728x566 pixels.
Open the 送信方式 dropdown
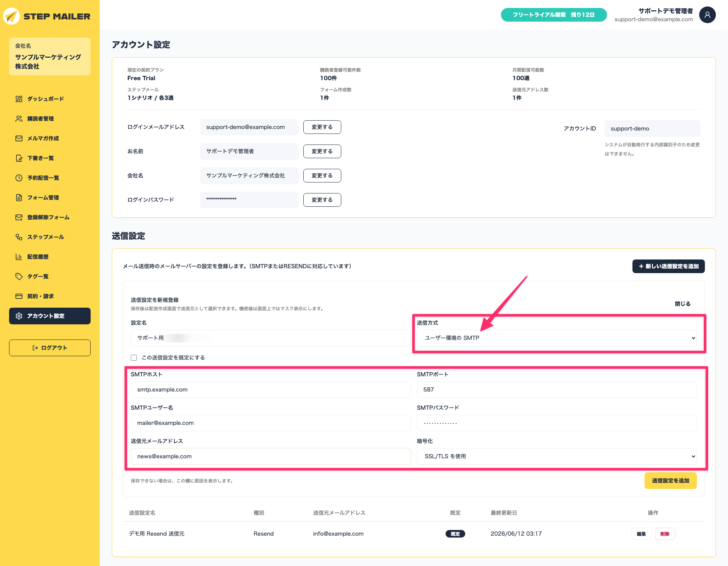click(x=557, y=338)
